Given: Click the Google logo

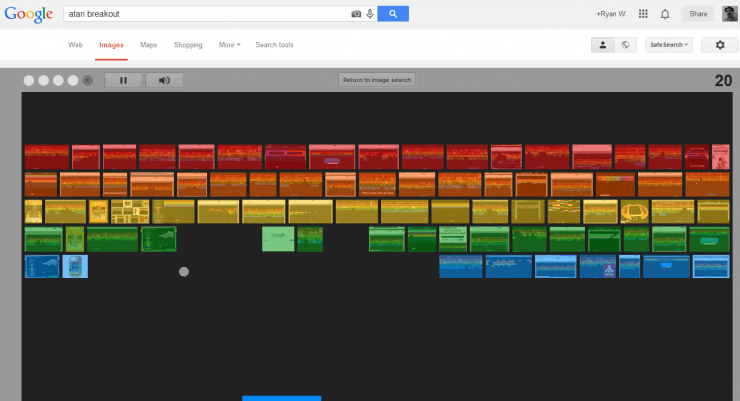Looking at the screenshot, I should [28, 14].
